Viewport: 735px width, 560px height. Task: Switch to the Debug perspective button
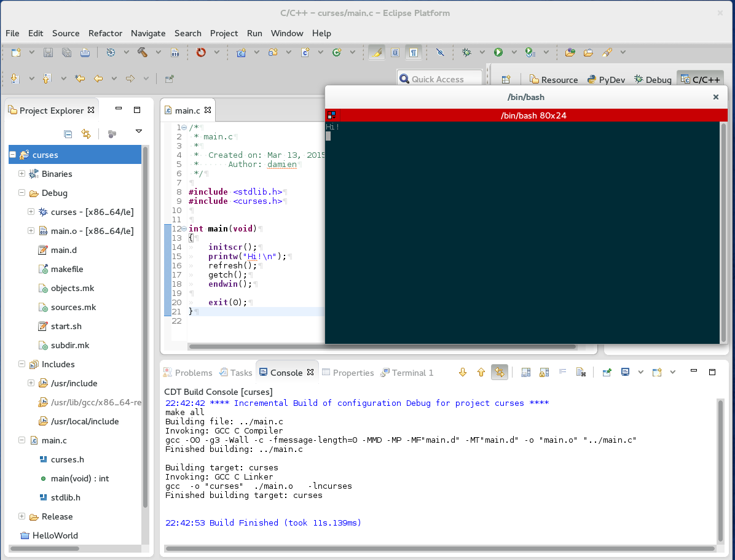click(x=653, y=80)
